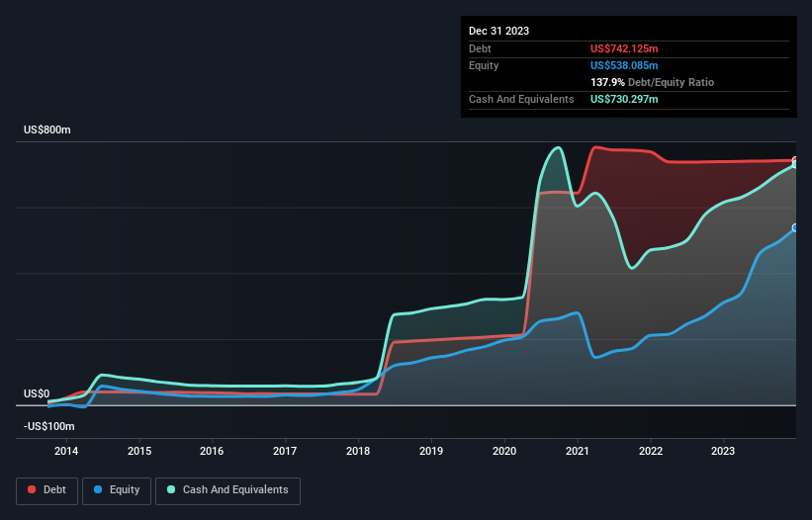This screenshot has height=520, width=812.
Task: Click the US$742.125m debt value
Action: tap(624, 48)
